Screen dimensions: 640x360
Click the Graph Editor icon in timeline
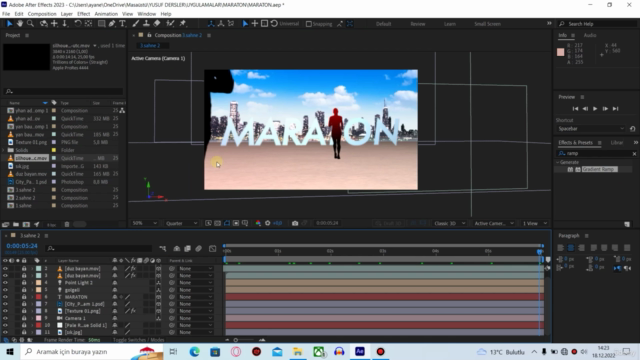point(212,248)
